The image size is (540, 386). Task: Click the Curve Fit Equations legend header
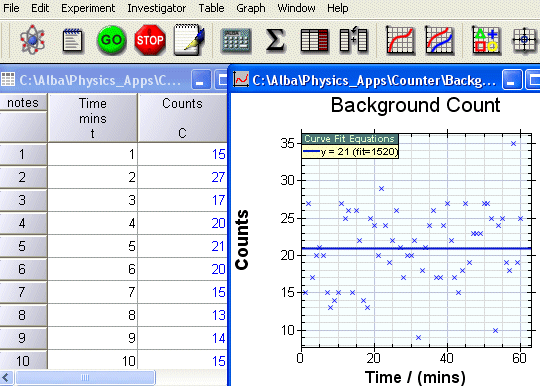point(350,139)
